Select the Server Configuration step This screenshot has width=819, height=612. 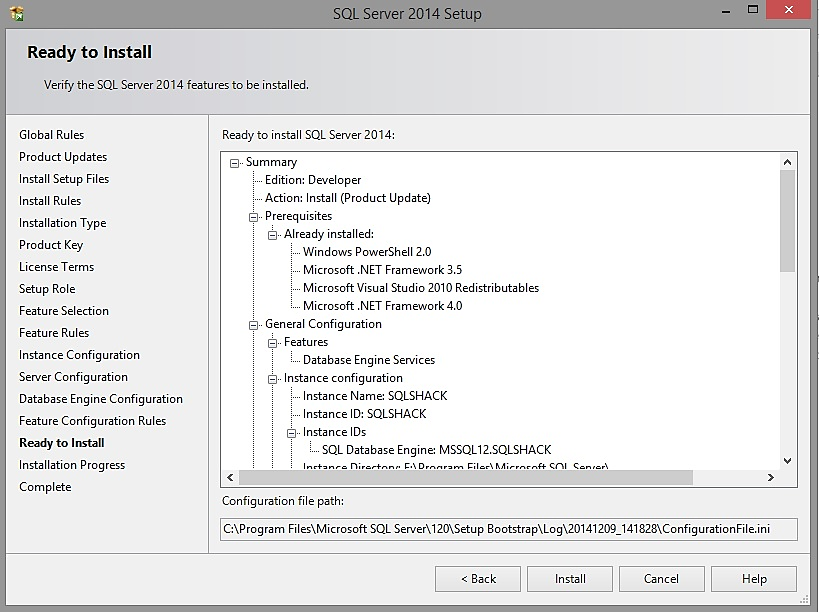tap(73, 376)
